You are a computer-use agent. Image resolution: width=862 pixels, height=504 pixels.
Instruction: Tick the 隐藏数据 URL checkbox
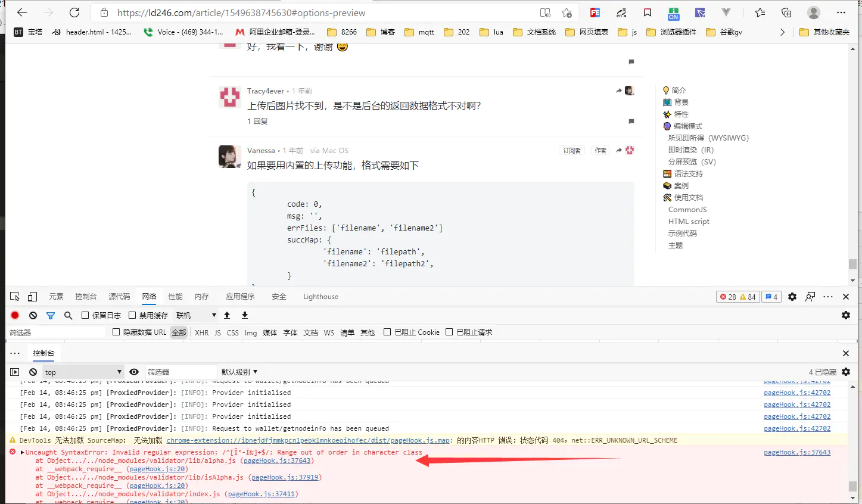[x=116, y=332]
